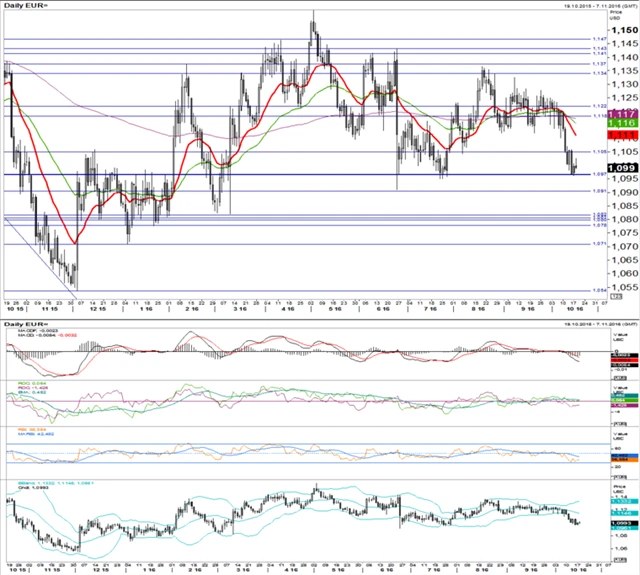Click the descending trendline at lower left
Image resolution: width=640 pixels, height=575 pixels.
pos(38,255)
